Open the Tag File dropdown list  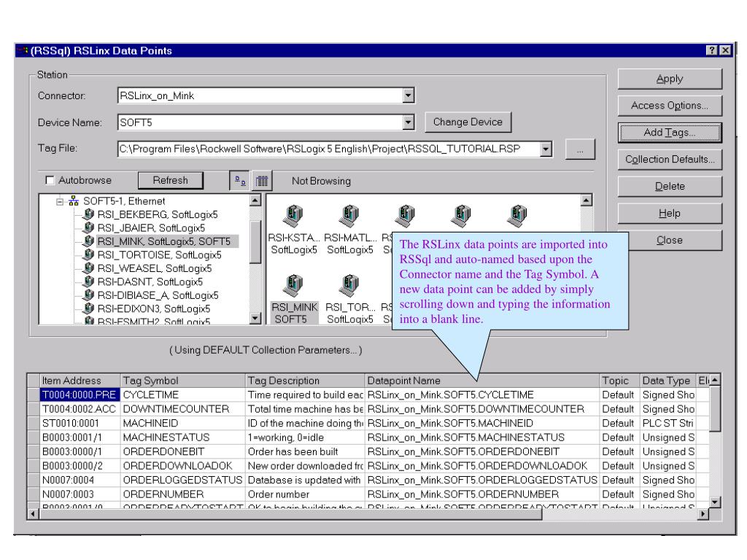click(x=546, y=149)
